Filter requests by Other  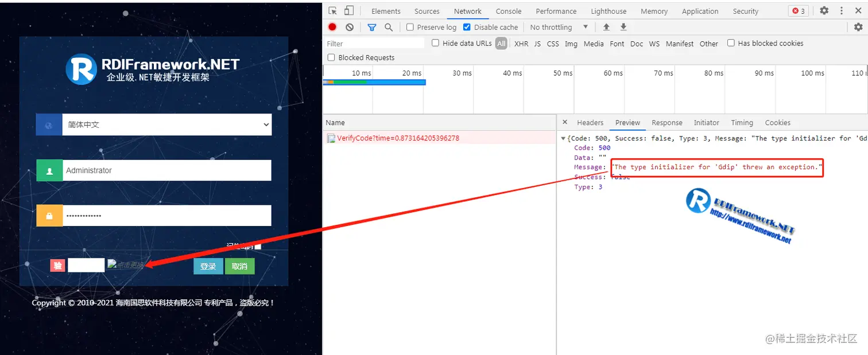(x=709, y=44)
